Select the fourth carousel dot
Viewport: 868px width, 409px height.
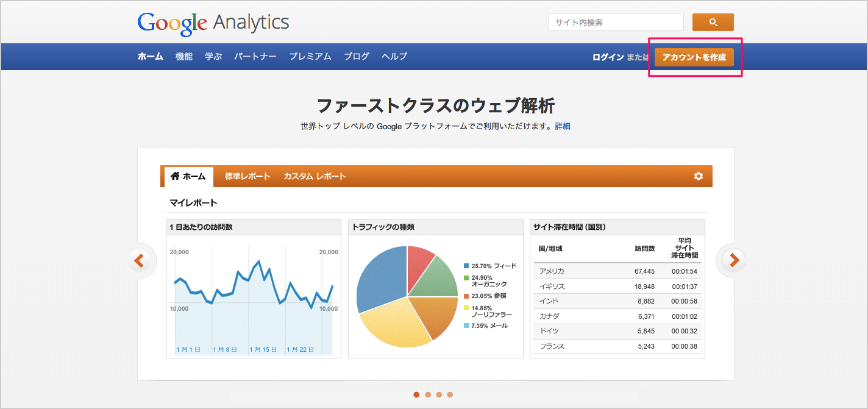pyautogui.click(x=450, y=394)
